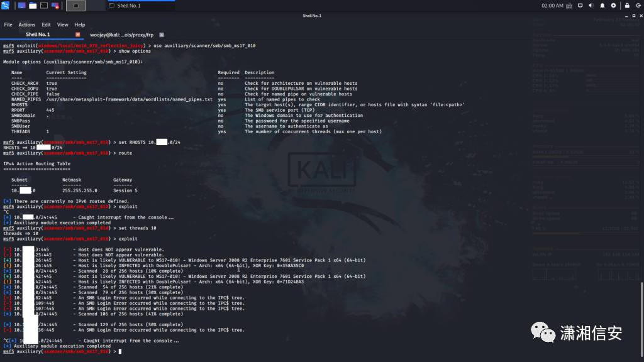
Task: Click the 'Description' column header
Action: [260, 73]
